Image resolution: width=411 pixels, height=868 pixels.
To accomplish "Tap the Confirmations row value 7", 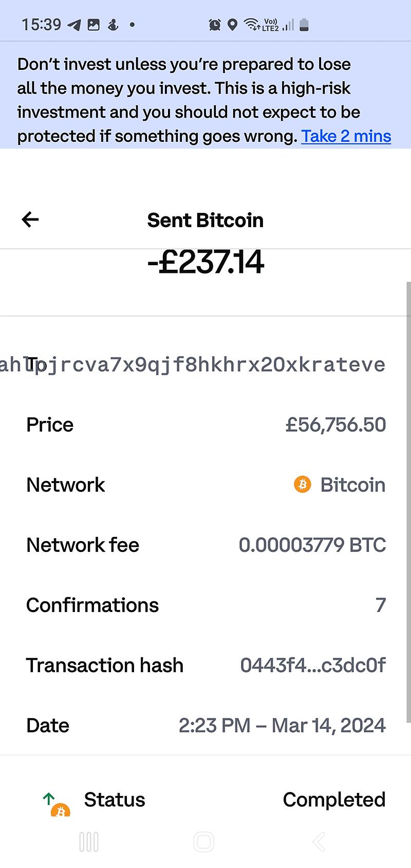I will (380, 605).
